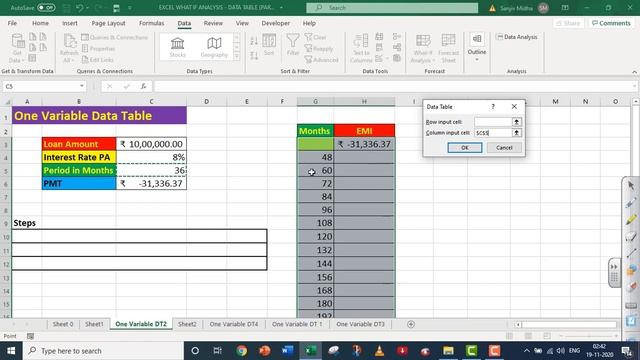The image size is (640, 360).
Task: Switch to the Insert tab
Action: (x=70, y=23)
